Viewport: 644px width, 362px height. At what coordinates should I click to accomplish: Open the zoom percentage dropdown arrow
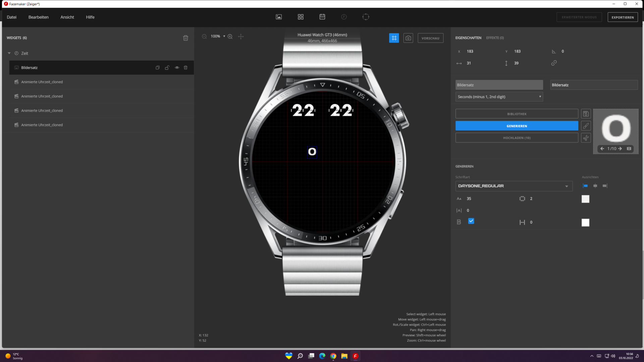point(224,36)
